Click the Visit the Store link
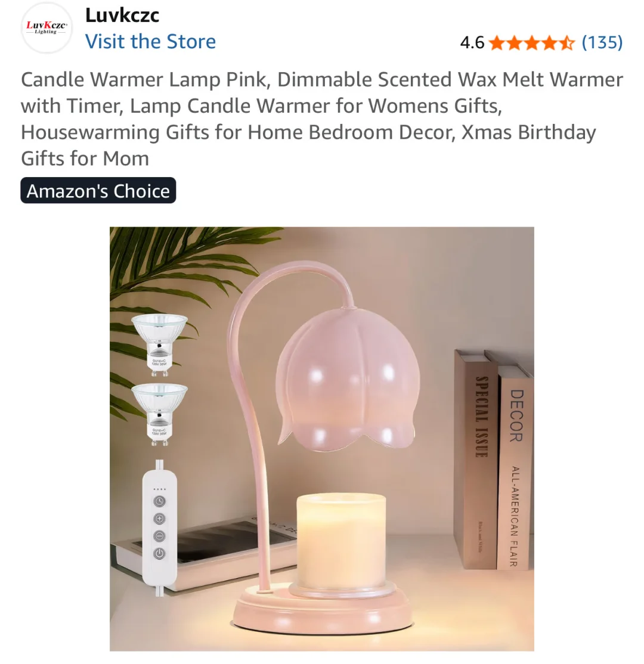 pyautogui.click(x=150, y=42)
